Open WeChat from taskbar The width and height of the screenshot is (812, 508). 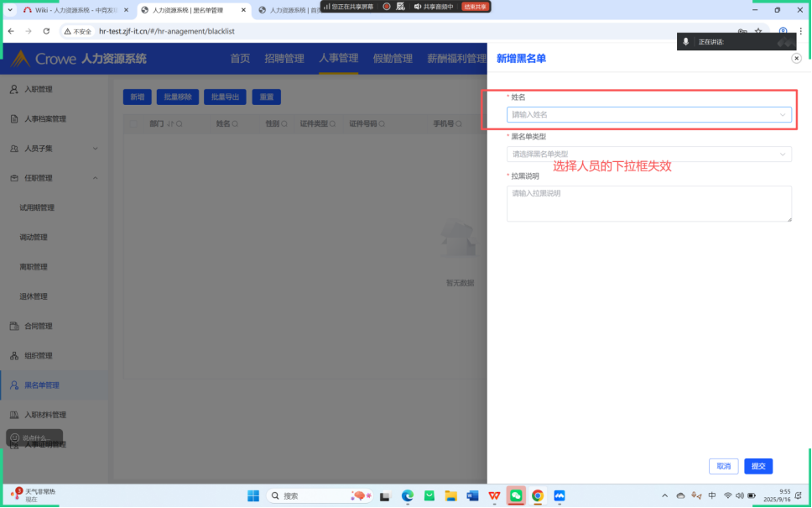tap(516, 495)
